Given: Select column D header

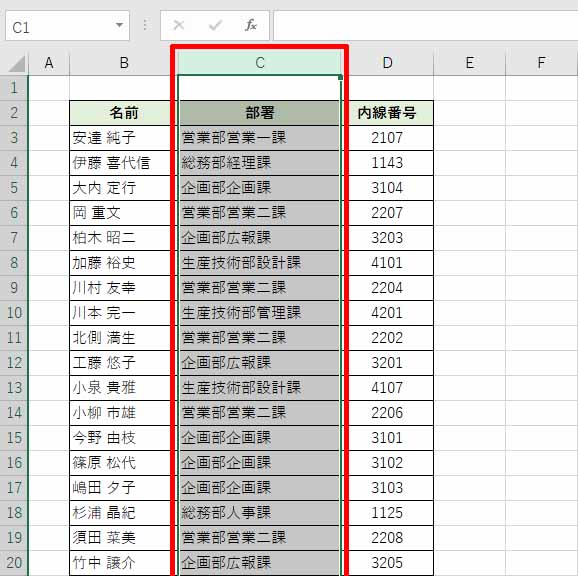Looking at the screenshot, I should pos(387,63).
